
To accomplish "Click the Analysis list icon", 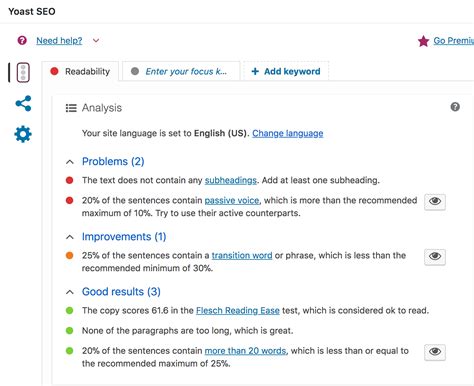I will click(x=71, y=108).
